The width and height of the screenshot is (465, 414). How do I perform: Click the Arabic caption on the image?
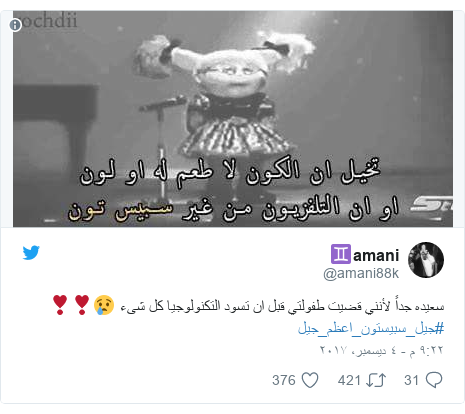pos(233,190)
